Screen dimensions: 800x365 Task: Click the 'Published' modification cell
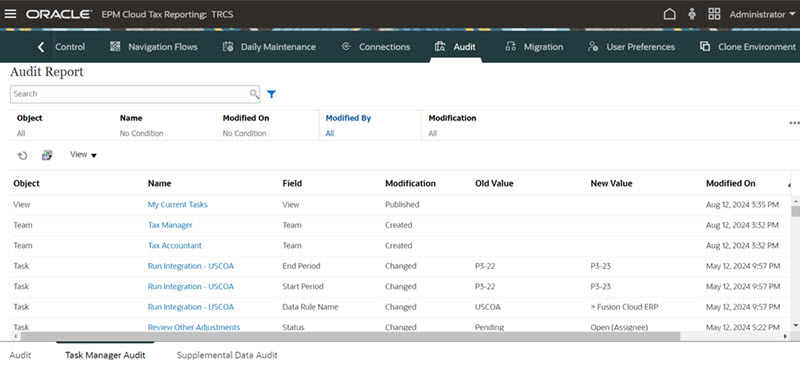coord(402,205)
